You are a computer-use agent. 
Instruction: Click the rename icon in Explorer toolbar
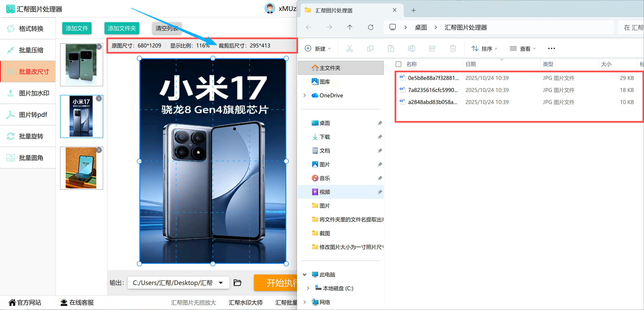[411, 48]
